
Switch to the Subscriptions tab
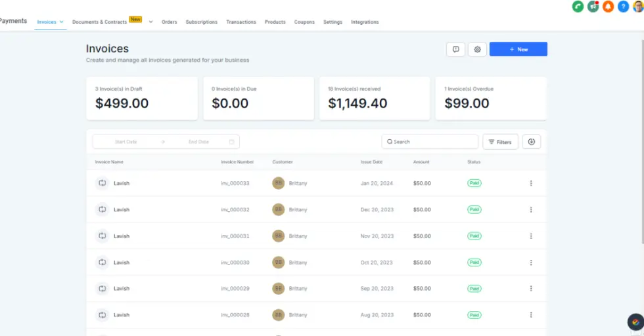click(202, 22)
